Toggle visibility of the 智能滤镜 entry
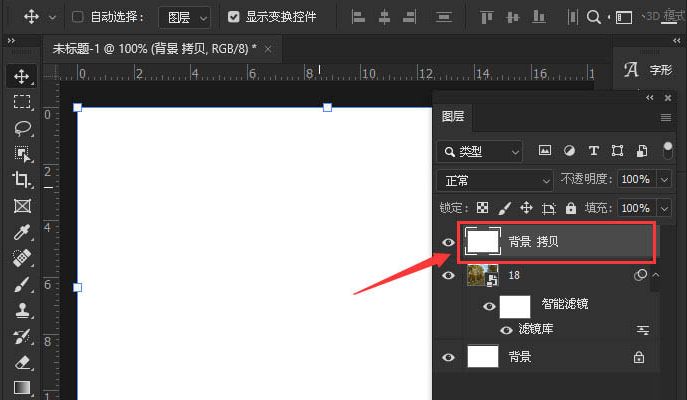The width and height of the screenshot is (687, 400). (489, 307)
